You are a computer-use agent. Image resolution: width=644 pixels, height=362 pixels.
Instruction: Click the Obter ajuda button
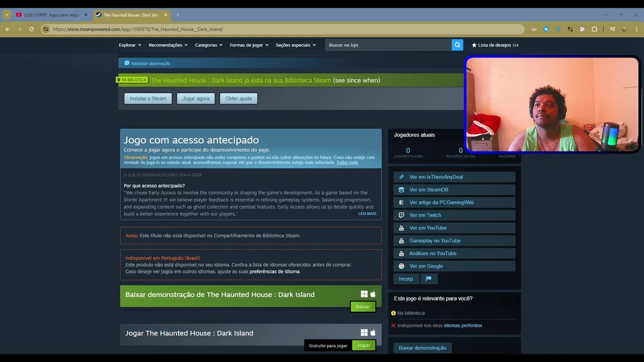[x=238, y=99]
